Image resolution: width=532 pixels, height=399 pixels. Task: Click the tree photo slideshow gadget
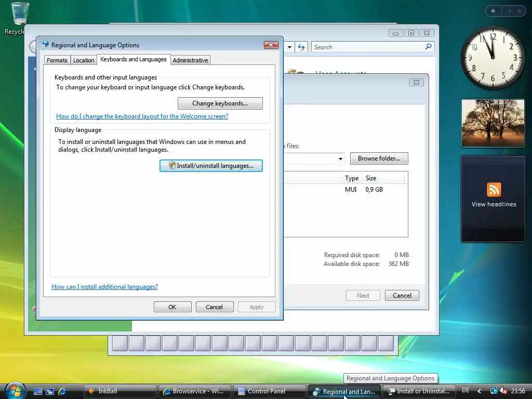tap(493, 123)
